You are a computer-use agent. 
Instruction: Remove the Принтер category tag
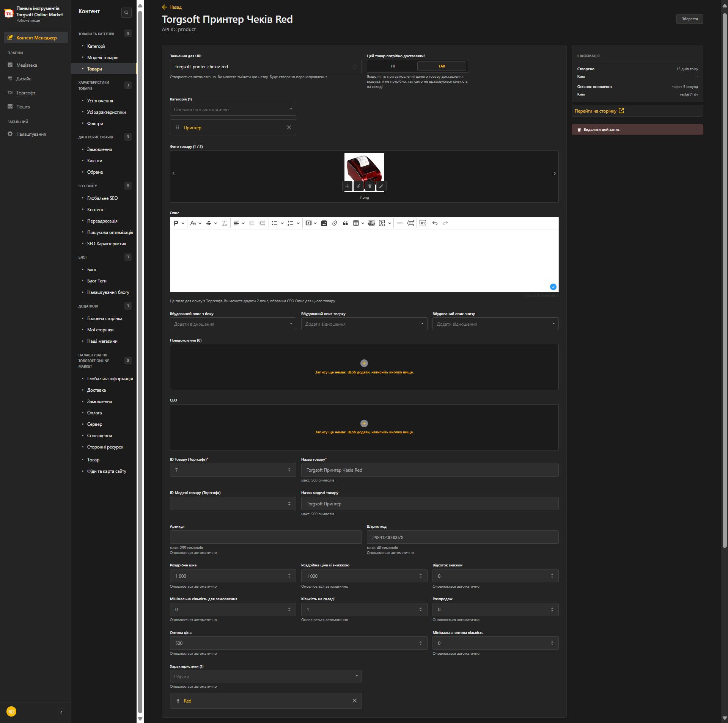[x=289, y=127]
